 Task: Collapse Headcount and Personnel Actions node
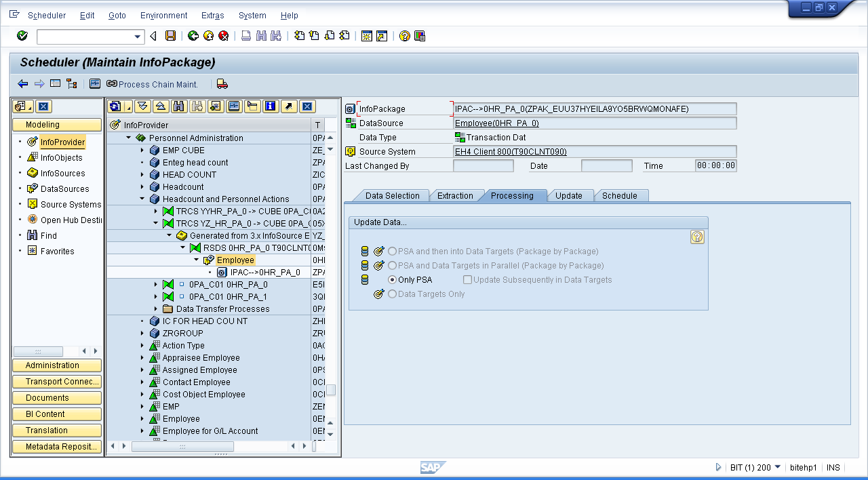tap(142, 199)
